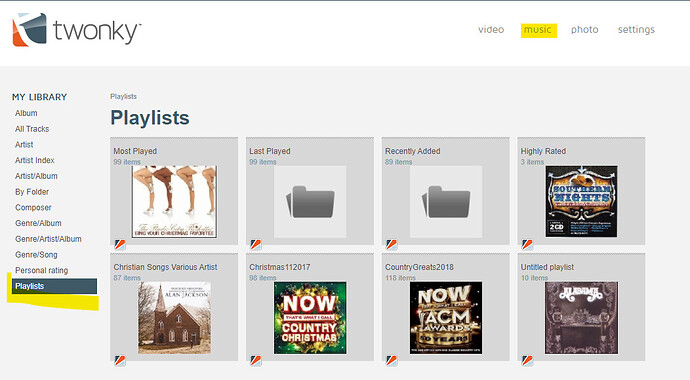The height and width of the screenshot is (380, 690).
Task: Click the beam icon under Most Played
Action: point(120,245)
